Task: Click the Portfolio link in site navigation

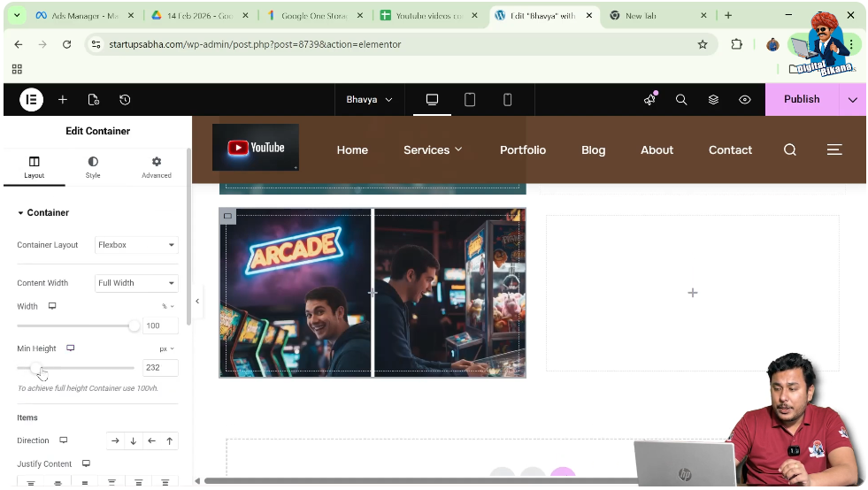Action: 523,150
